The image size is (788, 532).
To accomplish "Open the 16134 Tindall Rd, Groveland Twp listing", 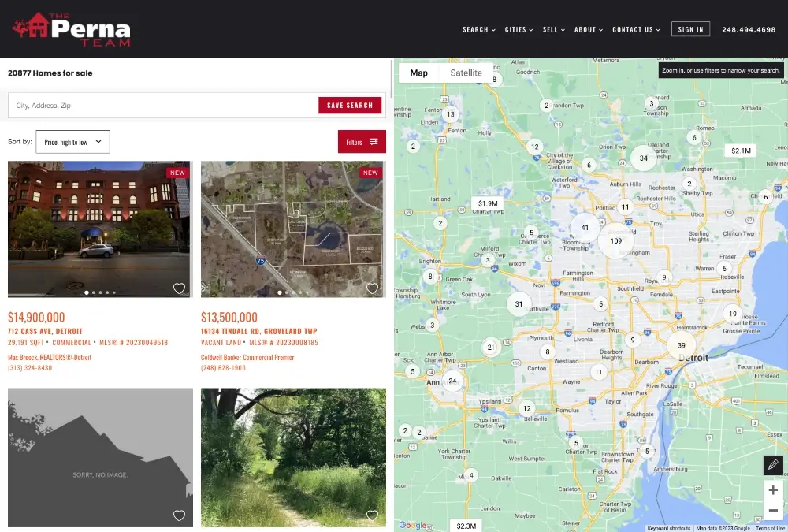I will [258, 331].
